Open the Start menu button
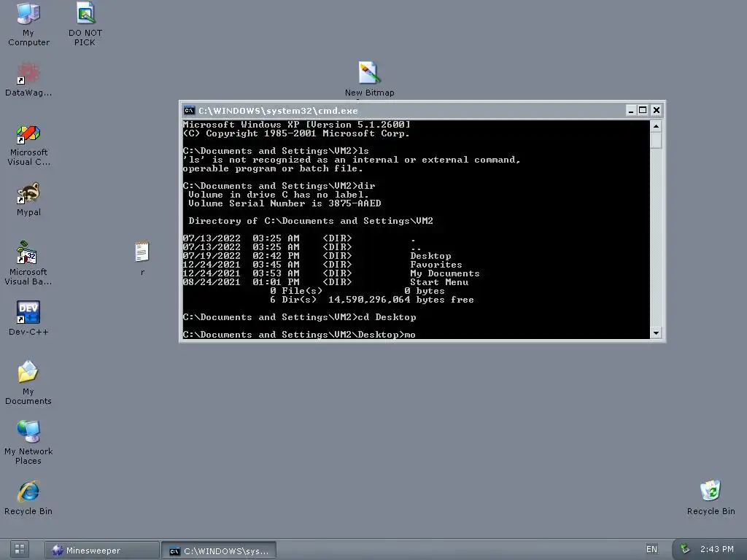The width and height of the screenshot is (747, 560). tap(20, 550)
